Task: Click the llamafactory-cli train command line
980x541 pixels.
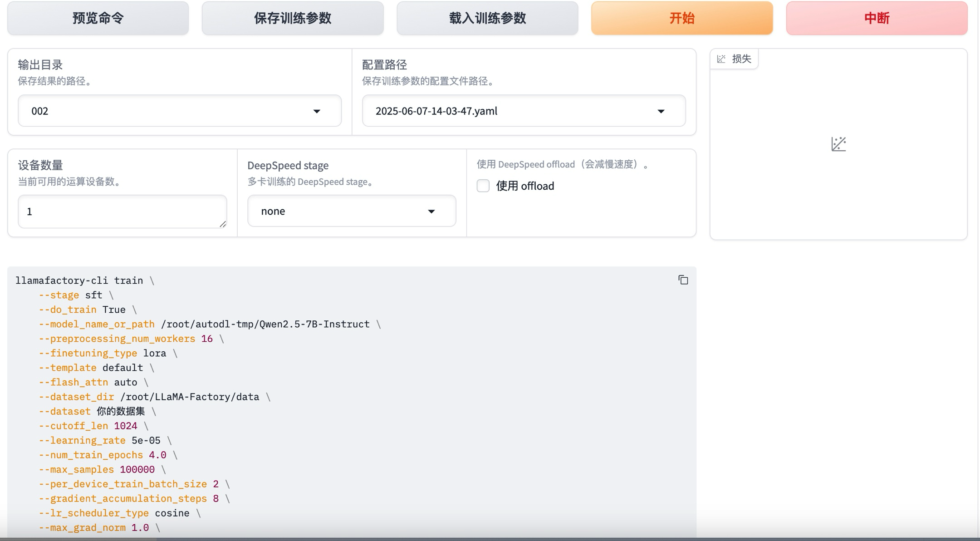Action: click(x=79, y=280)
